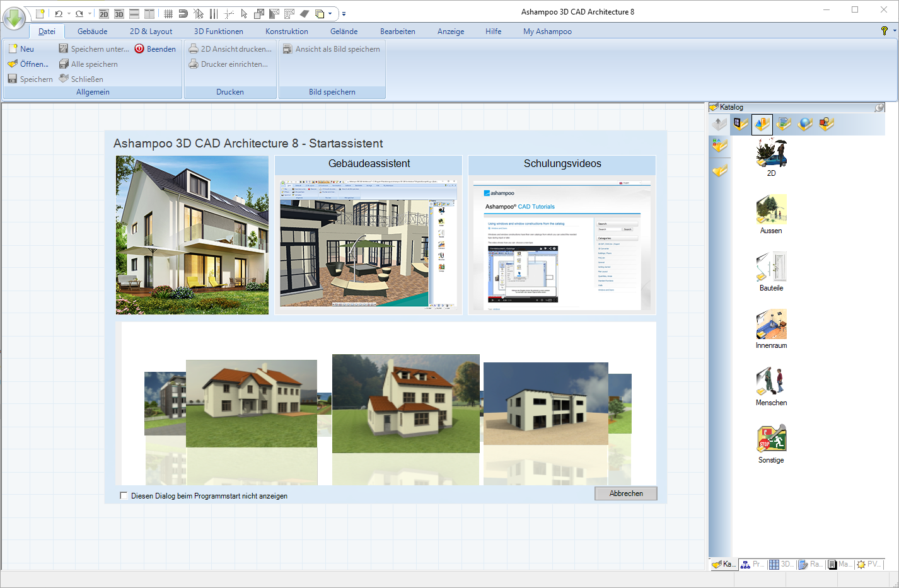Switch to the 3D view toolbar icon
The height and width of the screenshot is (588, 899).
119,13
